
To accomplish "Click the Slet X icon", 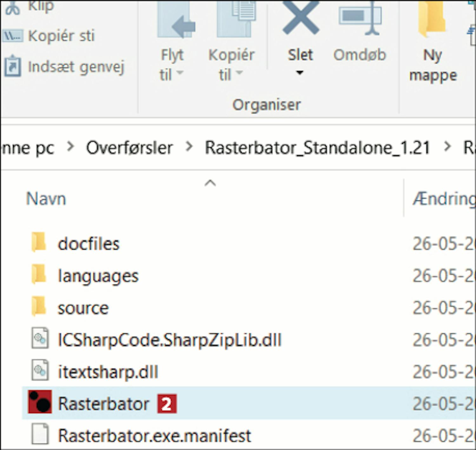I will point(301,17).
